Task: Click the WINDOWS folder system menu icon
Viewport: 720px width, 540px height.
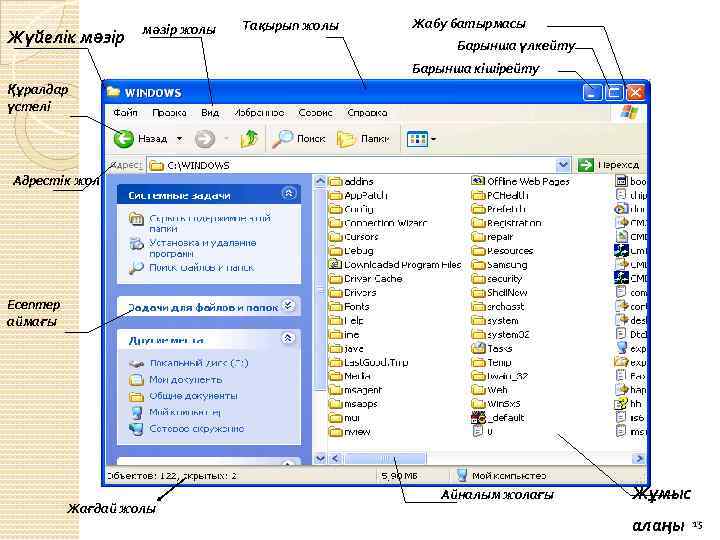Action: (x=113, y=92)
